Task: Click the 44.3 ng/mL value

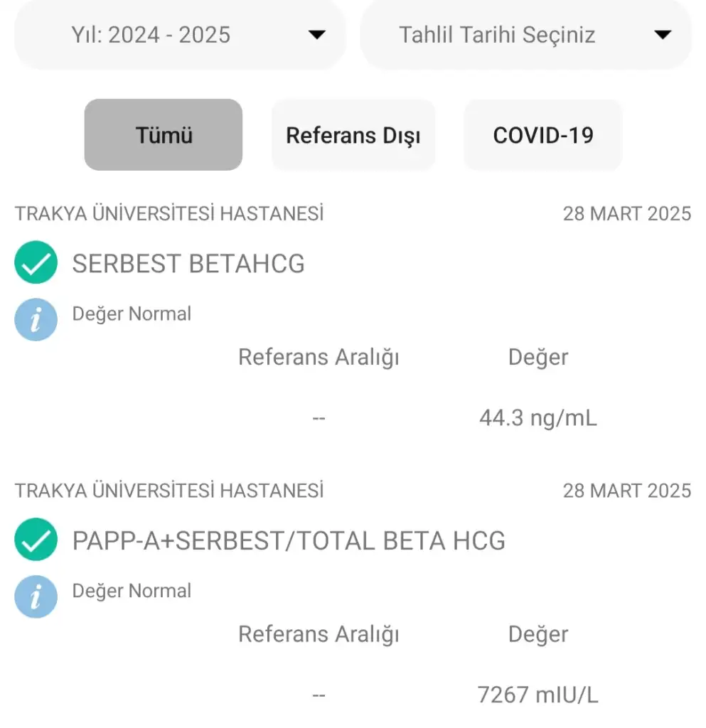Action: point(538,418)
